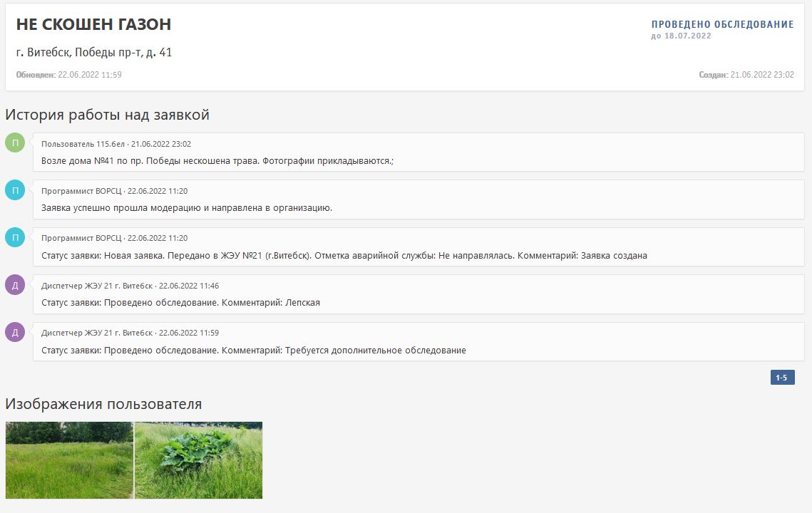Click the 'Требуется дополнительное обследование' comment
Viewport: 812px width, 513px height.
coord(375,351)
